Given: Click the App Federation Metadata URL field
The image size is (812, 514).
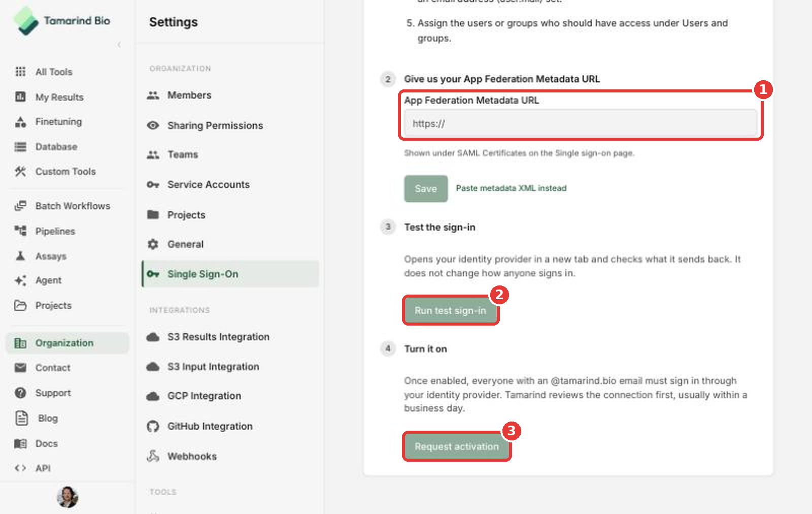Looking at the screenshot, I should click(x=581, y=123).
